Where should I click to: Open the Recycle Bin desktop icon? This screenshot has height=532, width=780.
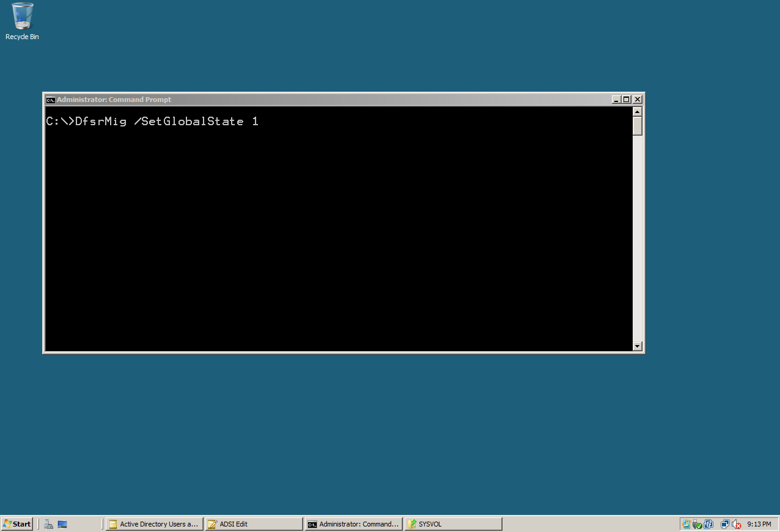[x=22, y=21]
